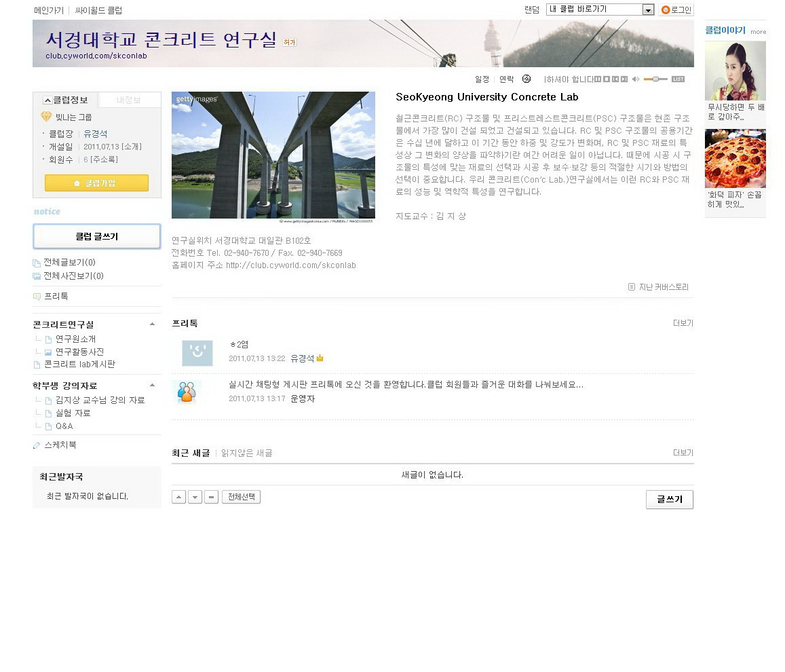
Task: Open 싸이월드 클럽 link
Action: pos(98,10)
